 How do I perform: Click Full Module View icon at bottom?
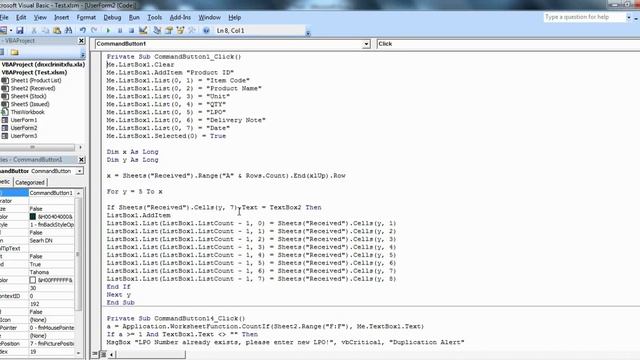[x=103, y=354]
